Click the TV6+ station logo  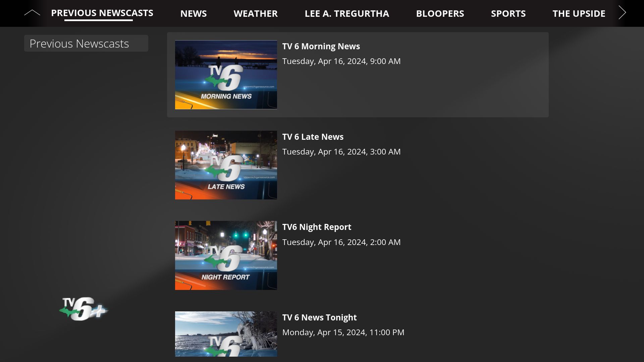click(x=84, y=309)
